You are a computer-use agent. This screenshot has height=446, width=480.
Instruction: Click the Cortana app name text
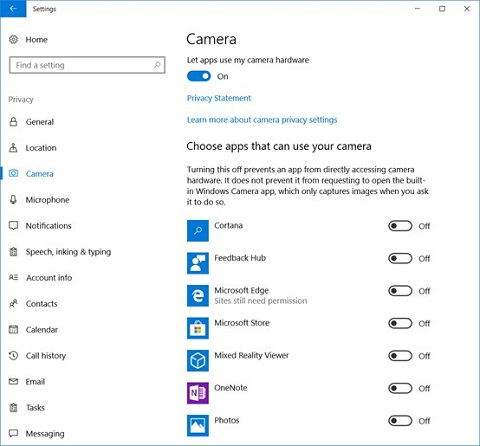pos(228,225)
